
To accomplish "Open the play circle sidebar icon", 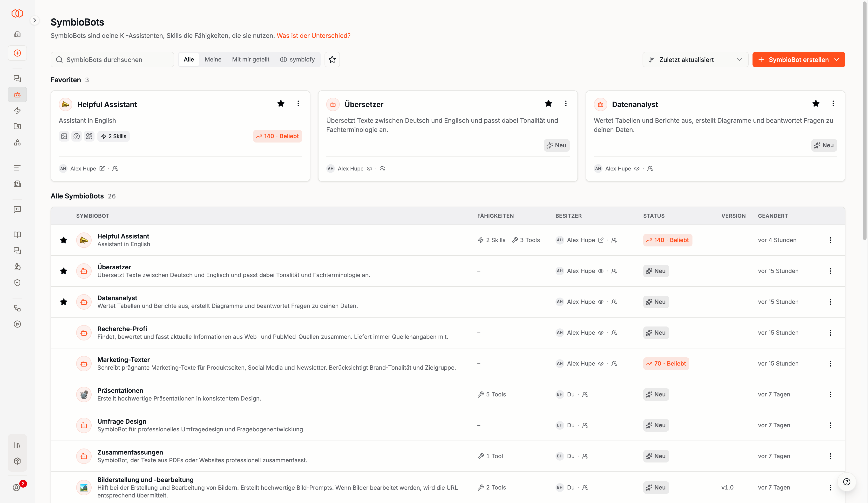I will 17,324.
